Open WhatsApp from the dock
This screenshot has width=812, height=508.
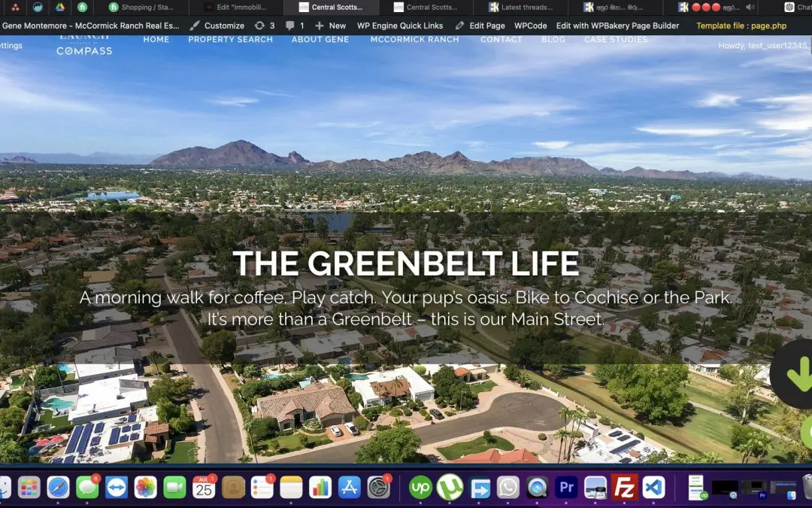pyautogui.click(x=508, y=488)
